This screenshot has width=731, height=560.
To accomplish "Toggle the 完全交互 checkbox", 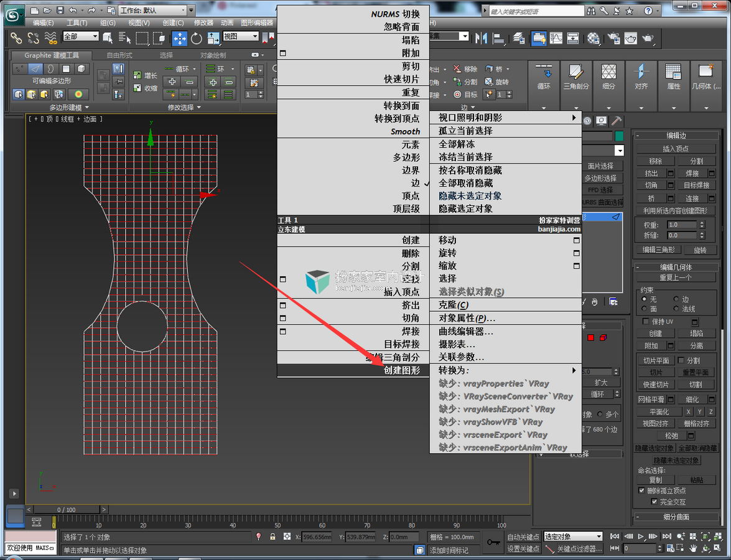I will 654,502.
